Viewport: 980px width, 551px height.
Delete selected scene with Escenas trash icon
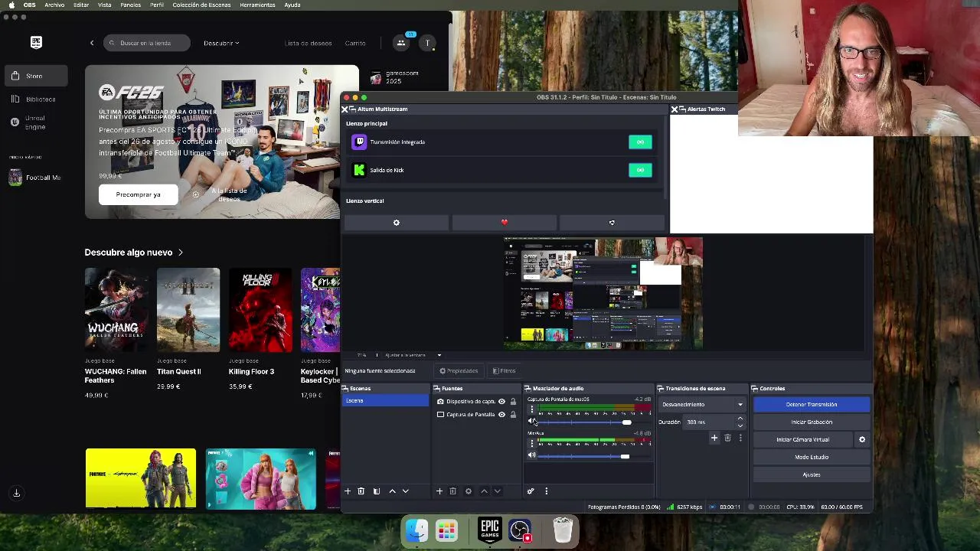coord(361,491)
